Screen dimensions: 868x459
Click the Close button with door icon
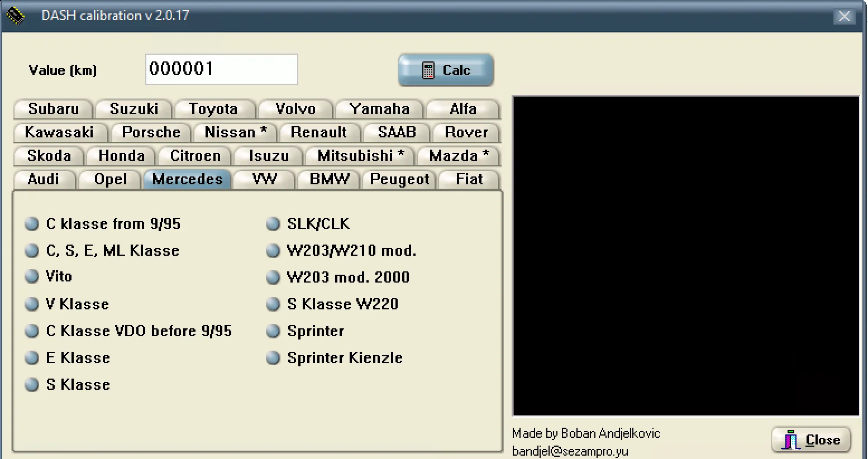click(811, 440)
